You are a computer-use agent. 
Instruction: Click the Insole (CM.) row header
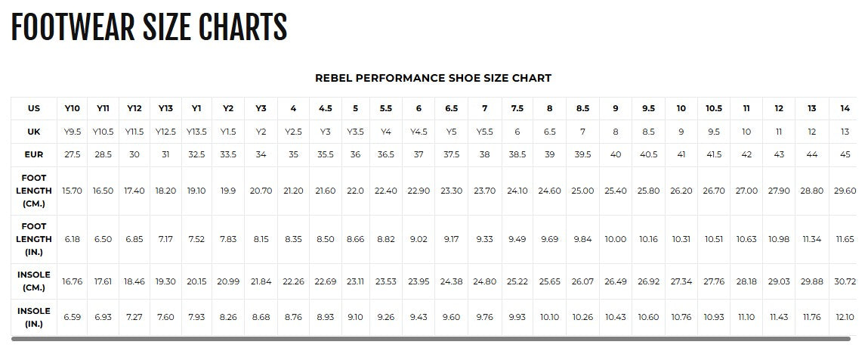pos(34,281)
